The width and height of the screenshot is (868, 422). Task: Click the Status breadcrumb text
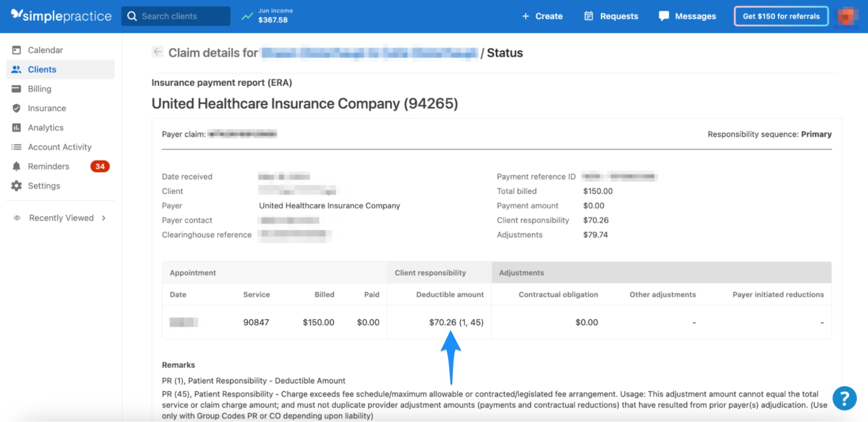[505, 53]
